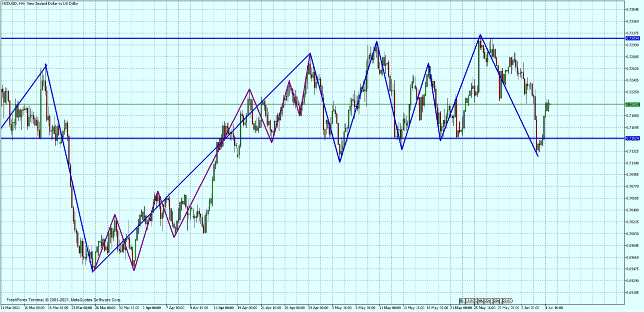
Task: Click the 0.72805 price scale value
Action: pyautogui.click(x=633, y=57)
